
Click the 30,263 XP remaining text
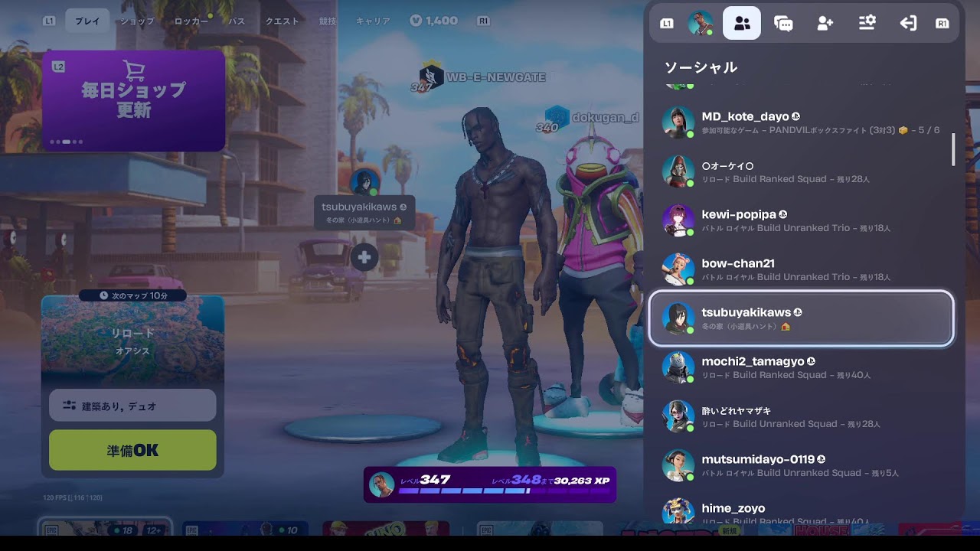pyautogui.click(x=582, y=481)
